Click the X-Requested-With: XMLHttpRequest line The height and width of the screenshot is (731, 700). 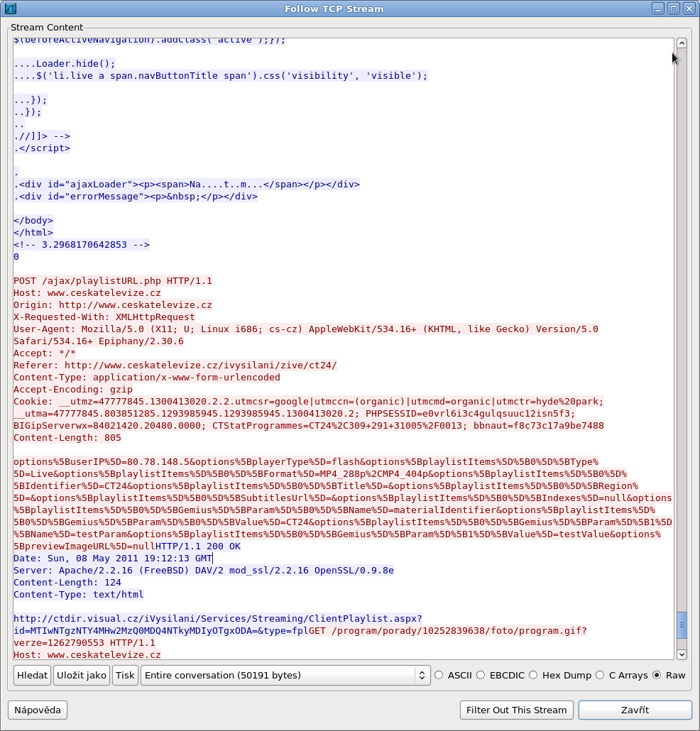[104, 317]
